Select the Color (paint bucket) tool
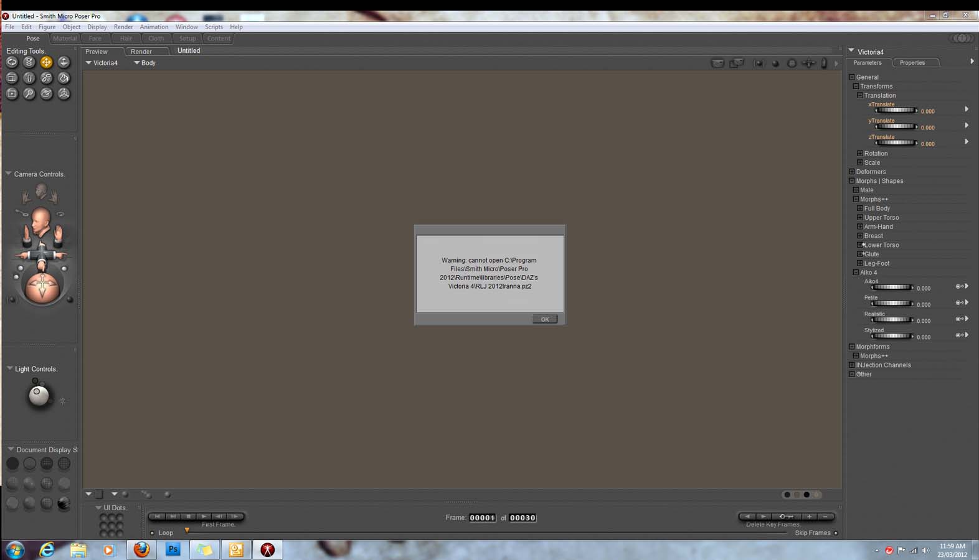 coord(64,78)
